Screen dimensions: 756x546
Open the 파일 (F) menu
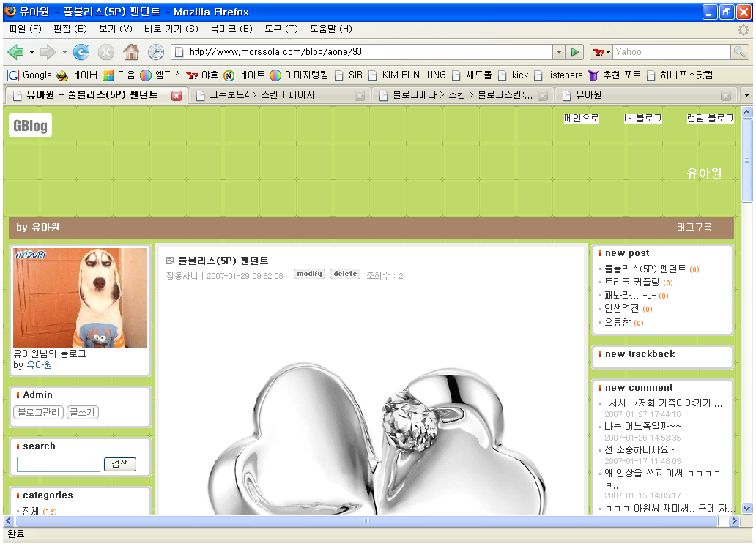click(x=25, y=29)
